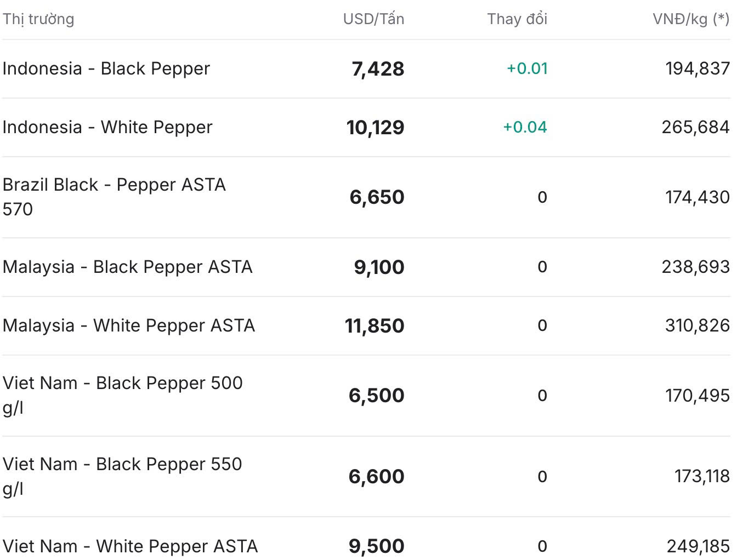The height and width of the screenshot is (560, 737).
Task: Select the 310,826 VNĐ/kg value
Action: tap(698, 325)
